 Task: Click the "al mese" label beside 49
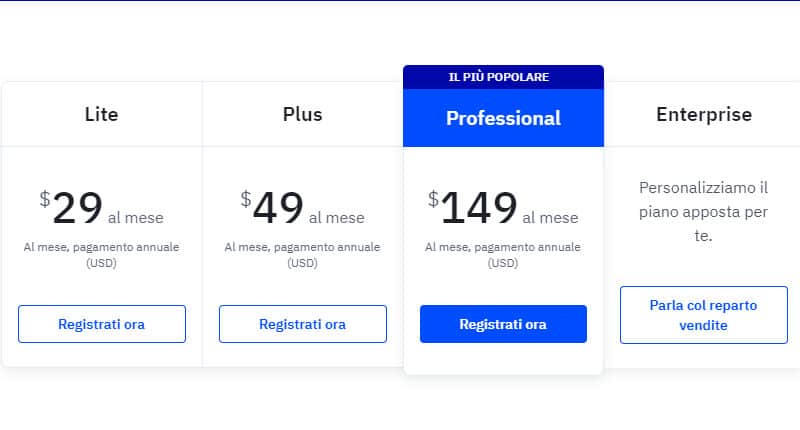tap(337, 217)
